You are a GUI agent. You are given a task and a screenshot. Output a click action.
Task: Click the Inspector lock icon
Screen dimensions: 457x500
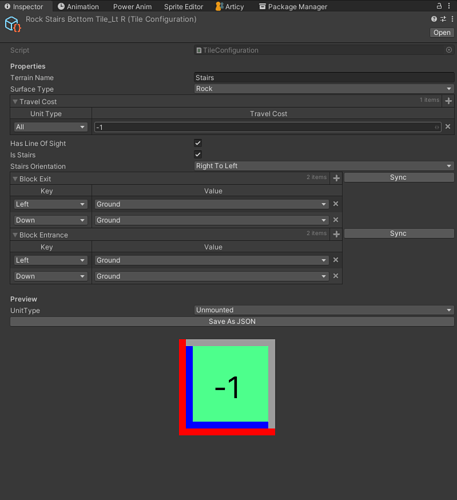click(x=439, y=6)
